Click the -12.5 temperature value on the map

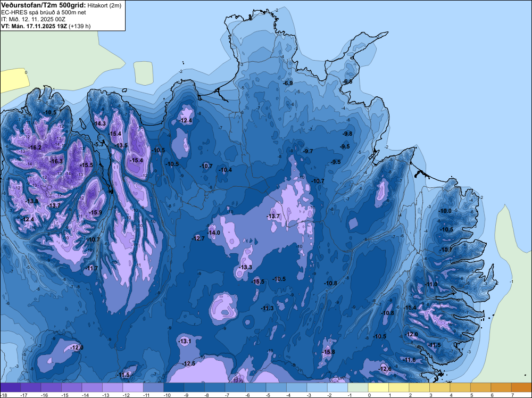[x=189, y=364]
